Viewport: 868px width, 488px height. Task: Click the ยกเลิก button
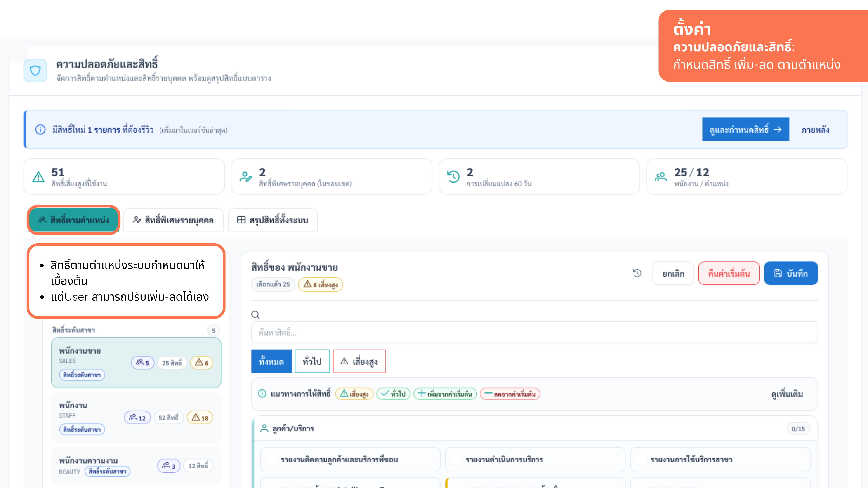pyautogui.click(x=673, y=273)
